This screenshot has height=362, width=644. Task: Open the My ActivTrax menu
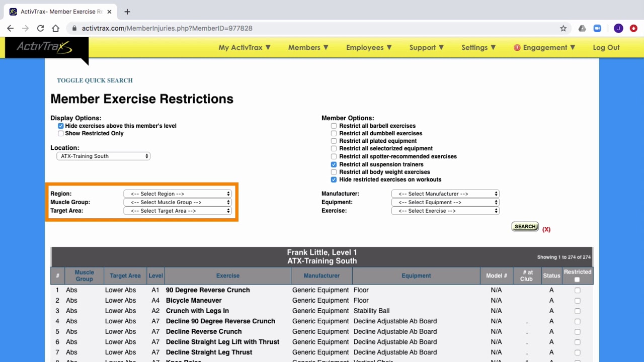(x=245, y=47)
